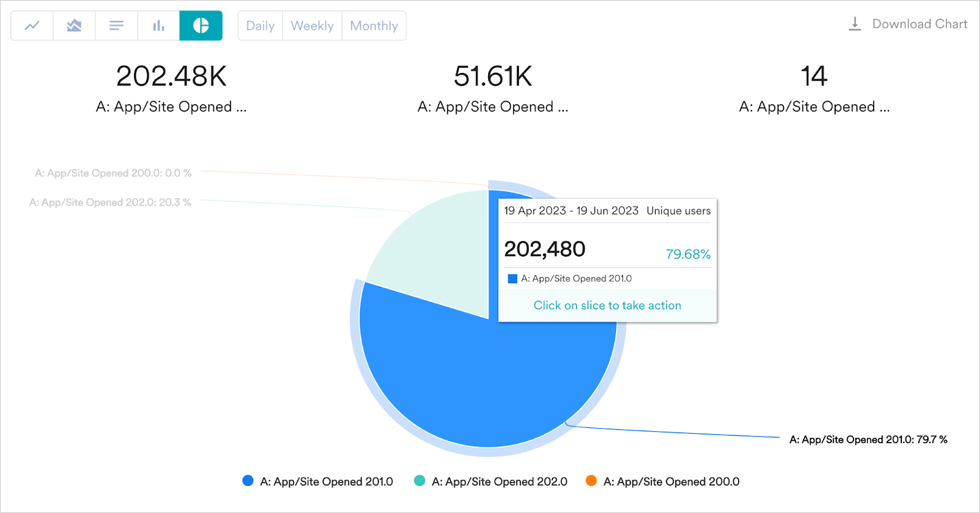
Task: Click the 51.61K summary metric
Action: (x=493, y=77)
